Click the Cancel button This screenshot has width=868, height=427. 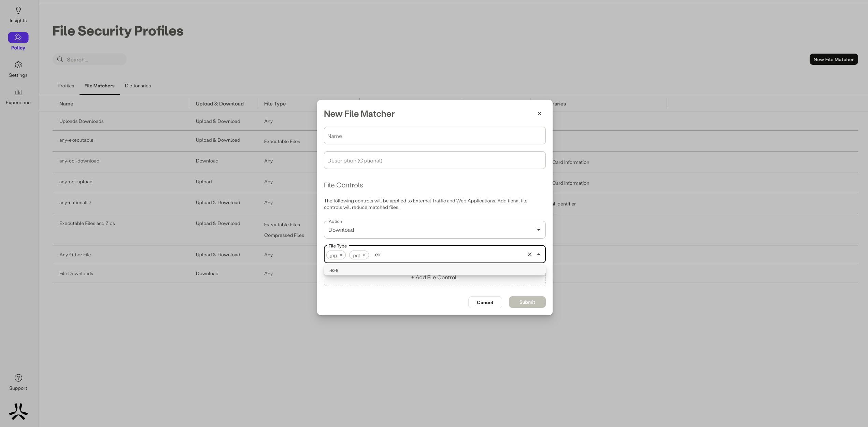485,302
